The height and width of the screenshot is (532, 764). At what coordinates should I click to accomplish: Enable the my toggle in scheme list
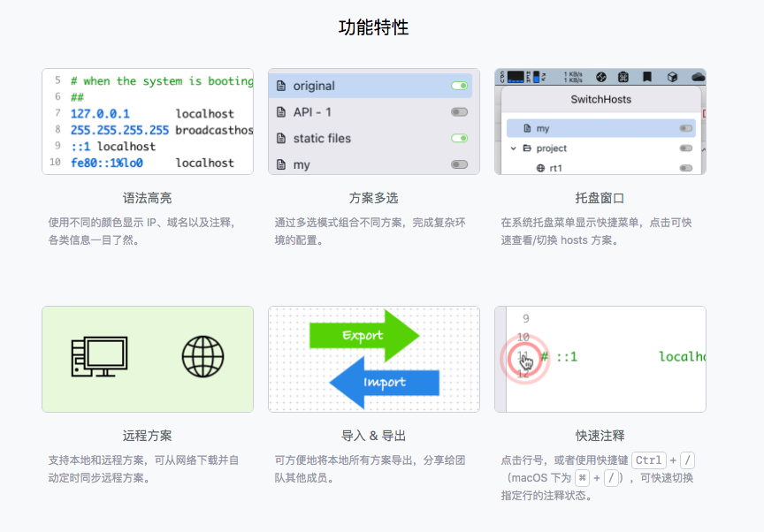point(459,164)
